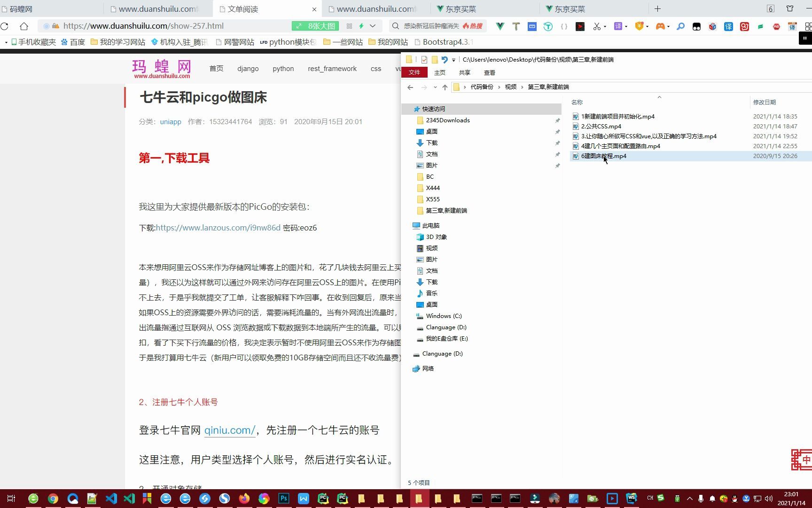This screenshot has width=812, height=508.
Task: Open the 网警网站 bookmark
Action: (x=235, y=42)
